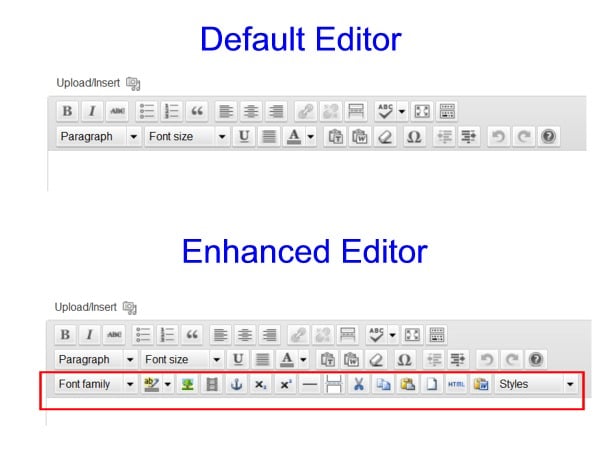Screen dimensions: 613x453
Task: Open the Font family dropdown
Action: [x=95, y=384]
